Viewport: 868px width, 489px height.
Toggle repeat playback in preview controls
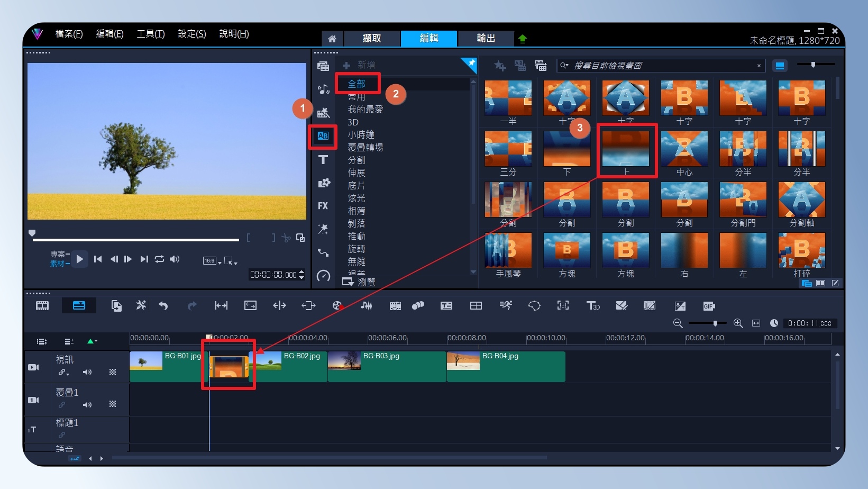pyautogui.click(x=159, y=259)
